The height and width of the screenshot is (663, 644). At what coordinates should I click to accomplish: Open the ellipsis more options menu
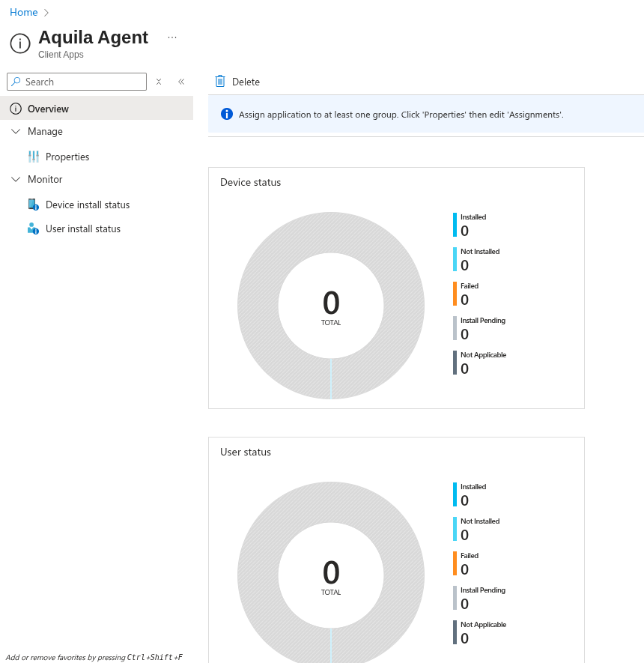tap(172, 37)
